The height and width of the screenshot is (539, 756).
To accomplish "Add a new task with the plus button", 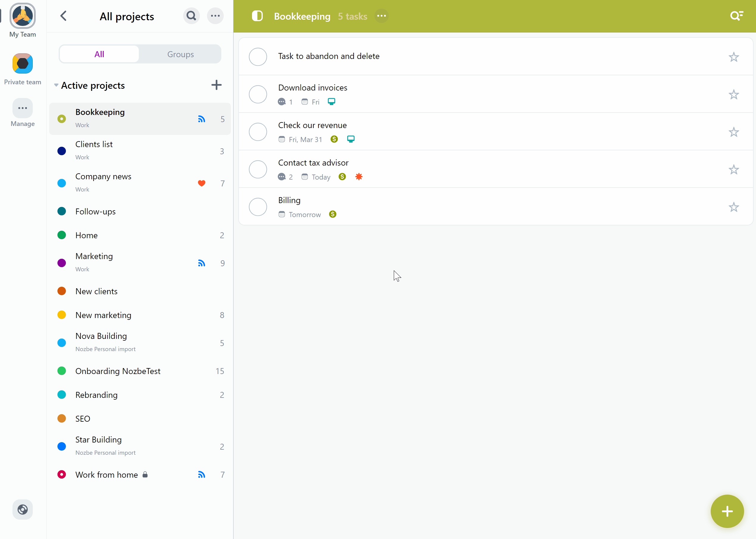I will (x=727, y=511).
